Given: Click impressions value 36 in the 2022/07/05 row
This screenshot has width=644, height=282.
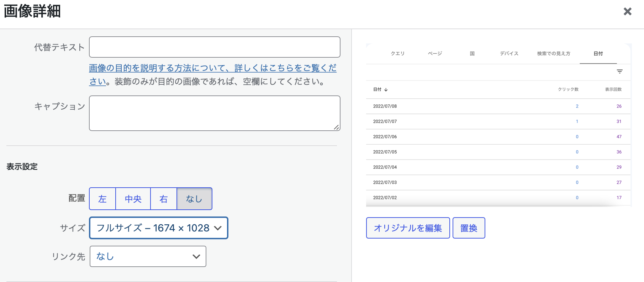Looking at the screenshot, I should (x=619, y=152).
